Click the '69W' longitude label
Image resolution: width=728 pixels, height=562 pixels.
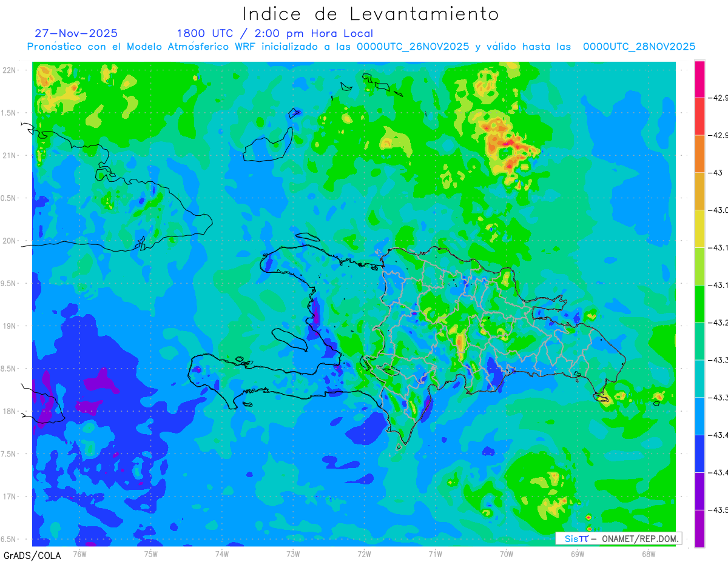click(577, 554)
